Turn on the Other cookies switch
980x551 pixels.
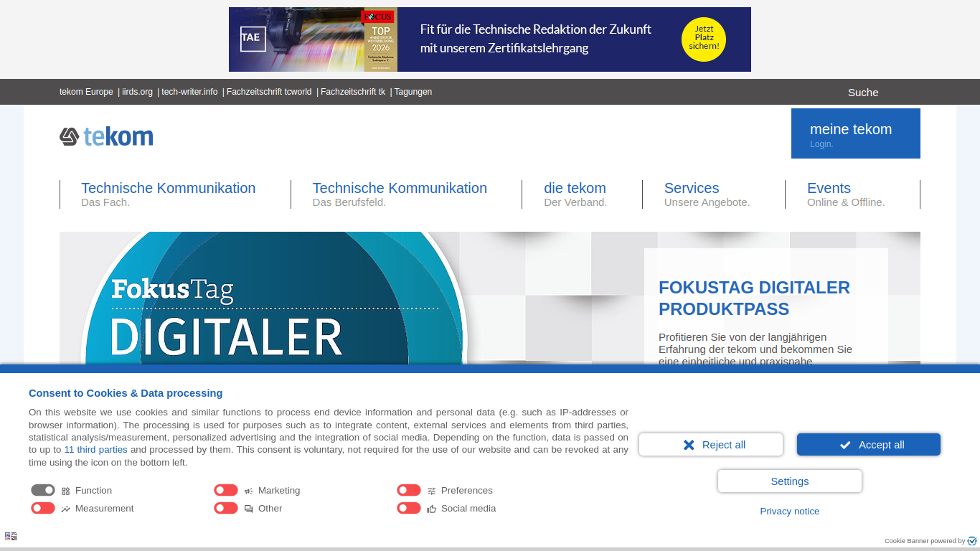point(226,508)
